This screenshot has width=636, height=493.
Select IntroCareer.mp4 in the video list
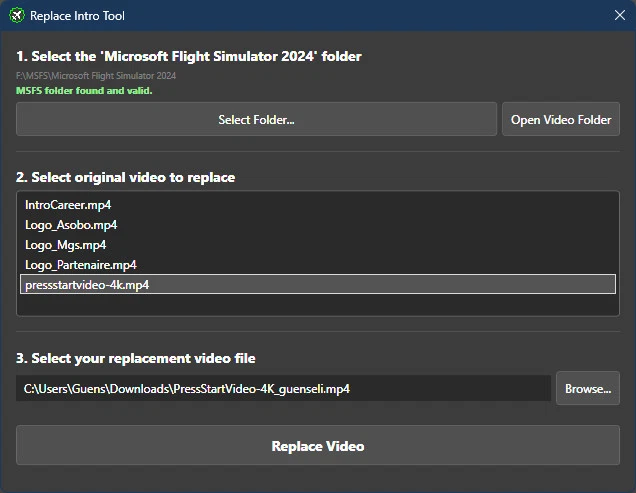(x=318, y=205)
